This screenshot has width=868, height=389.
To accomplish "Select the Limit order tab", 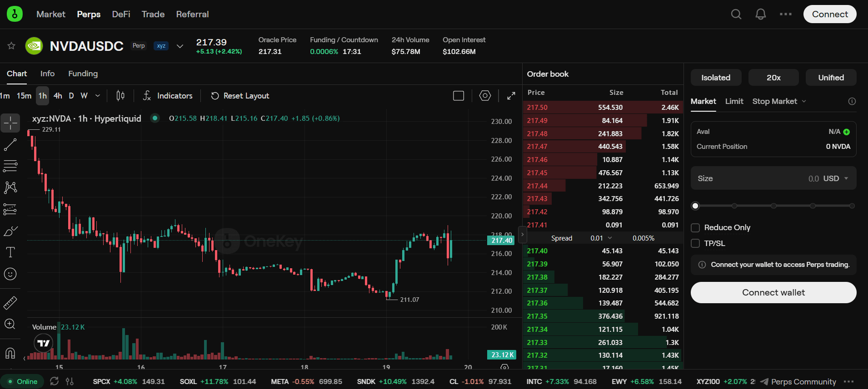I will pyautogui.click(x=734, y=101).
